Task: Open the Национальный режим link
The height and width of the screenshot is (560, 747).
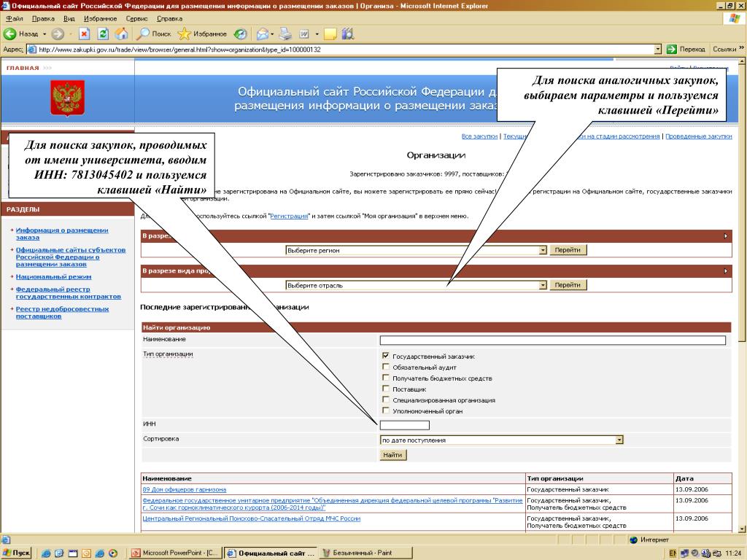Action: (x=53, y=276)
